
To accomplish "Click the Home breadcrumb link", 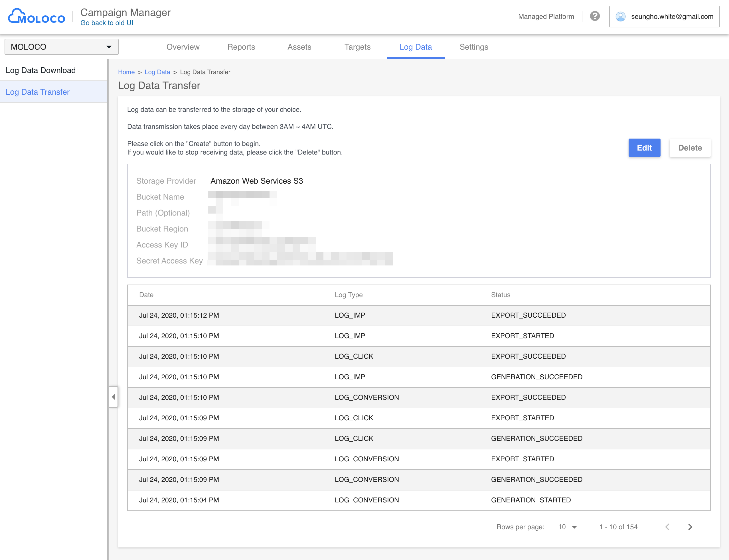I will [126, 72].
